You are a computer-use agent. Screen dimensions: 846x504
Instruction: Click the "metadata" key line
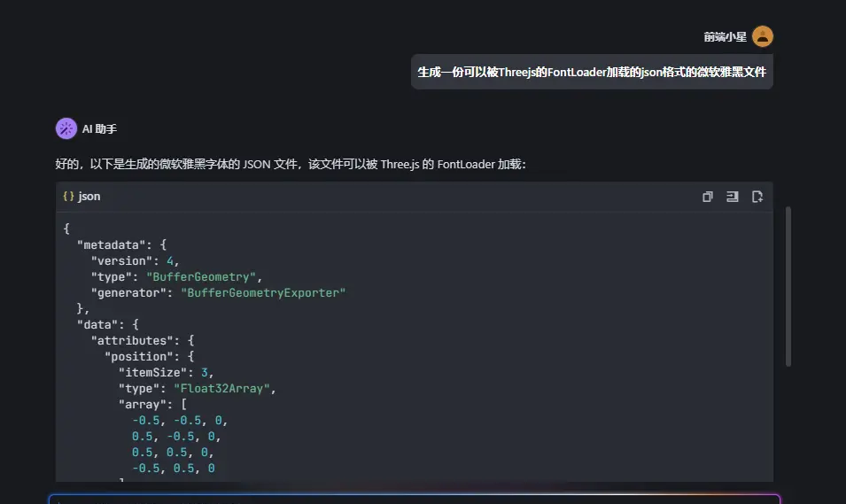pos(121,245)
